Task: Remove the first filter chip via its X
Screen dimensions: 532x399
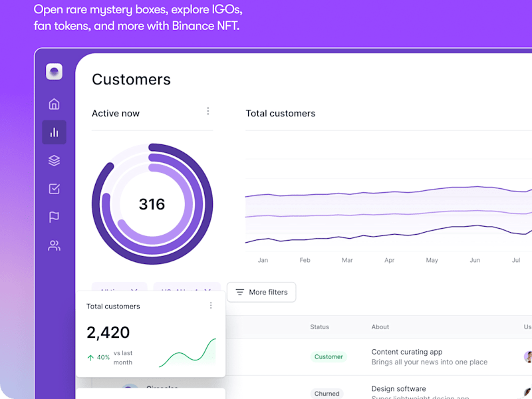Action: coord(134,290)
